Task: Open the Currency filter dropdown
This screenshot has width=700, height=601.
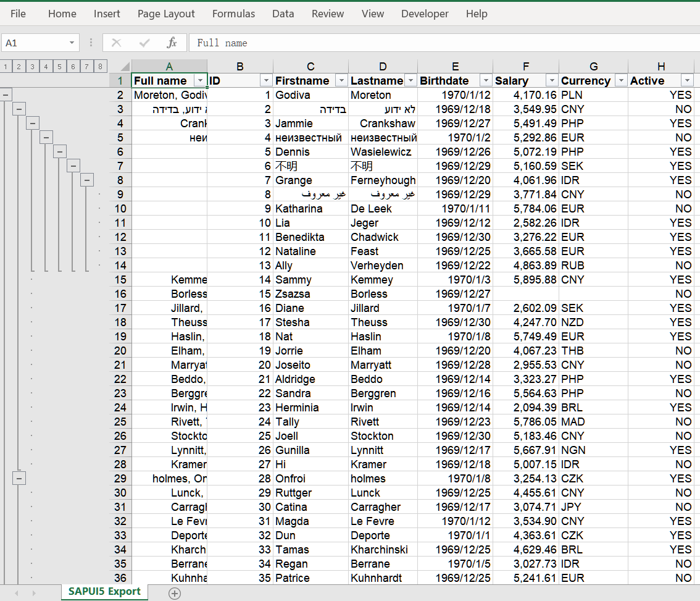Action: [621, 80]
